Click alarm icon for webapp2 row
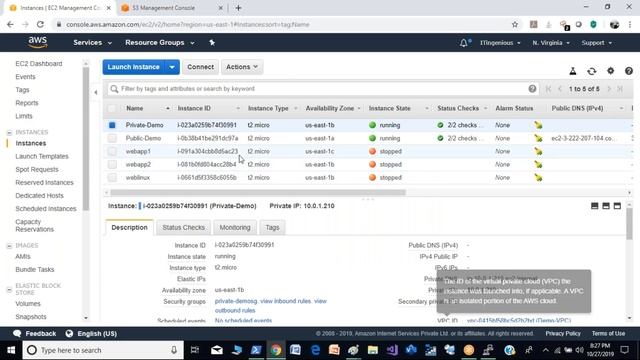This screenshot has height=360, width=640. (538, 164)
